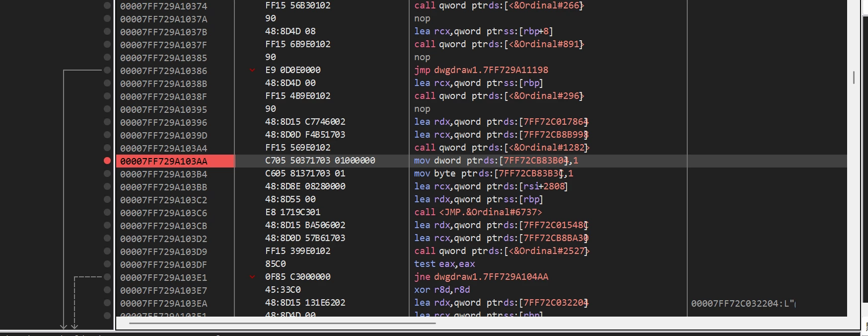Select the jne dwgdraw1.7FF729A104AA instruction
868x336 pixels.
click(x=481, y=277)
